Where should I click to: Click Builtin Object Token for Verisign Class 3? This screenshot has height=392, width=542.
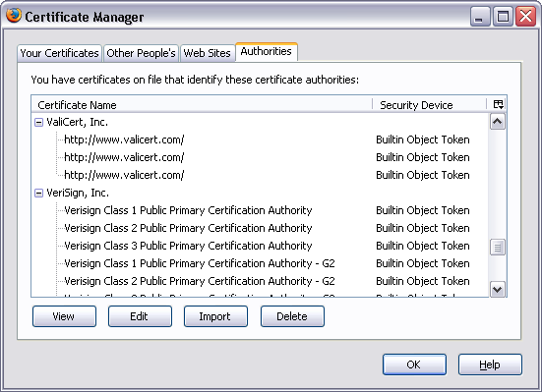(423, 246)
